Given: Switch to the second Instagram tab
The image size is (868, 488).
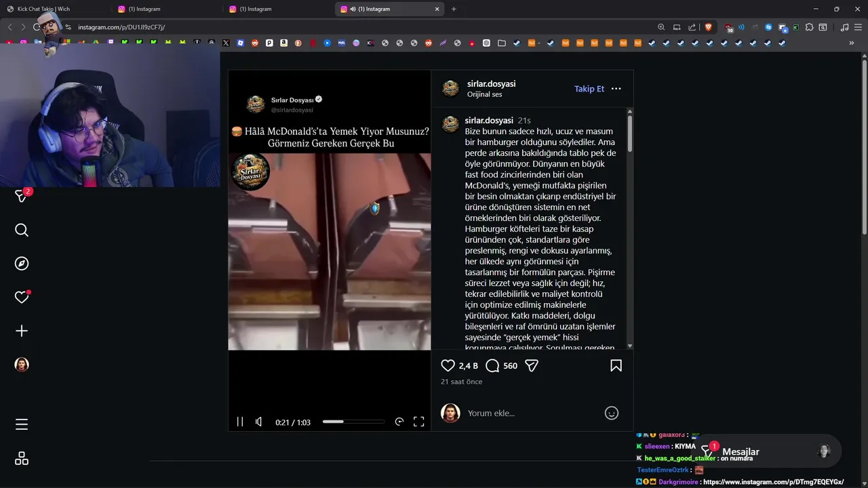Looking at the screenshot, I should [x=278, y=9].
